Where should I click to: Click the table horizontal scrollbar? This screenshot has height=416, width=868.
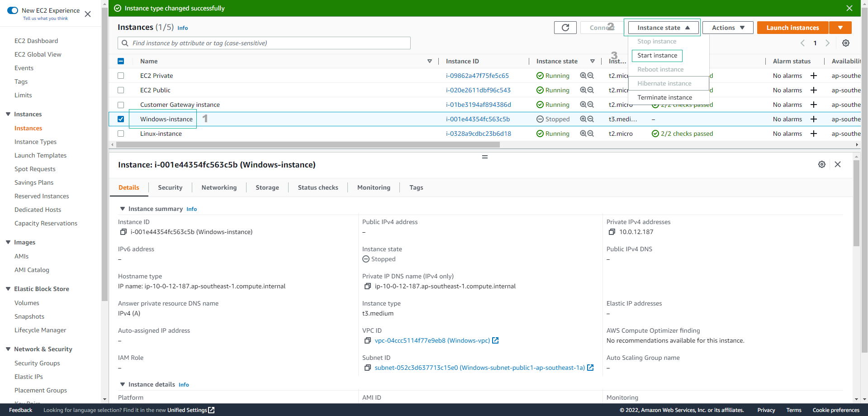pos(308,145)
